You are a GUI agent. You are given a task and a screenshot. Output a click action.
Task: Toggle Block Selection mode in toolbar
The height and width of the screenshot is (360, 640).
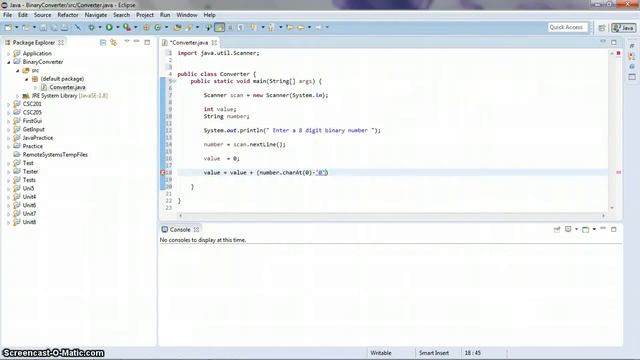coord(230,27)
